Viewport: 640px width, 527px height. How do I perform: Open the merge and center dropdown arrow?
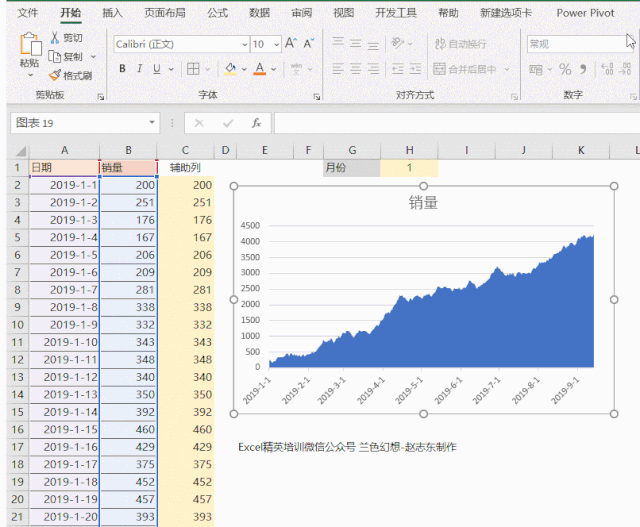pyautogui.click(x=507, y=69)
